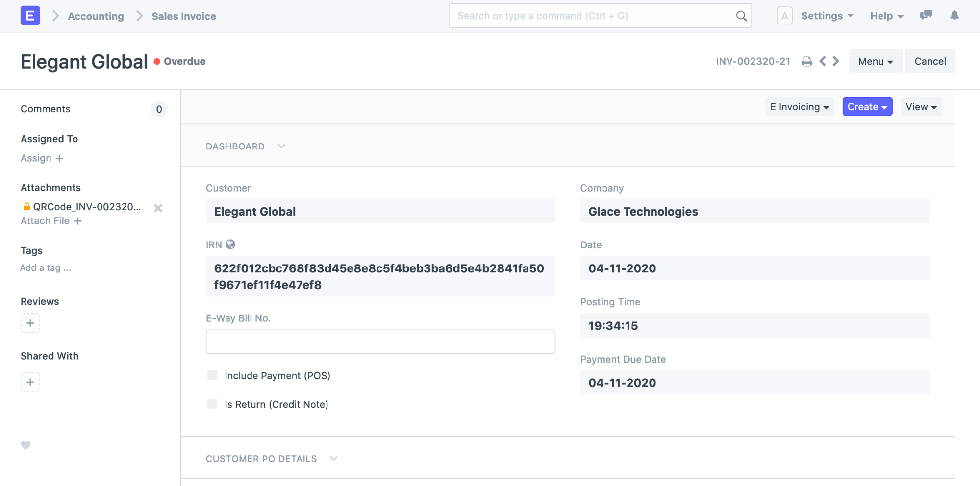
Task: Click the Elegant Global page title
Action: point(84,62)
